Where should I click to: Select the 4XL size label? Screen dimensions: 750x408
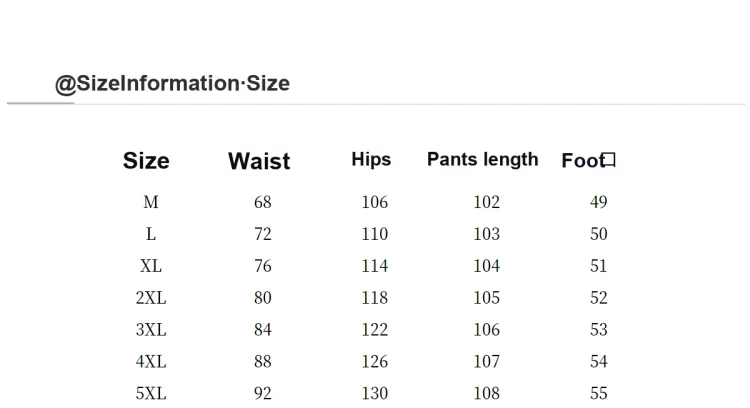(151, 362)
